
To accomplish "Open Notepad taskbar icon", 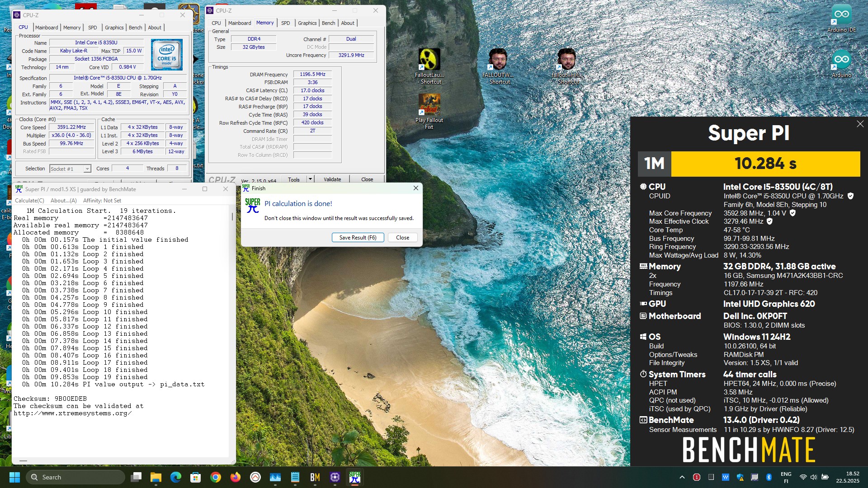I will [x=295, y=477].
